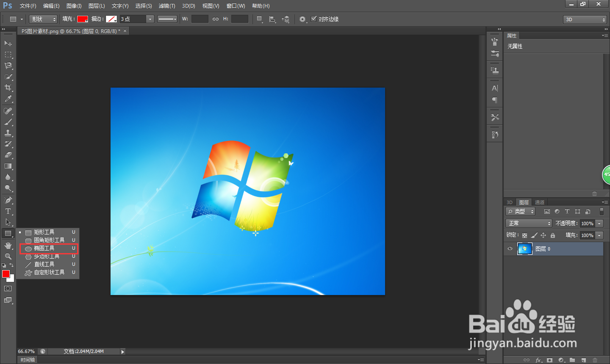The image size is (610, 364).
Task: Select the History Brush tool
Action: 8,144
